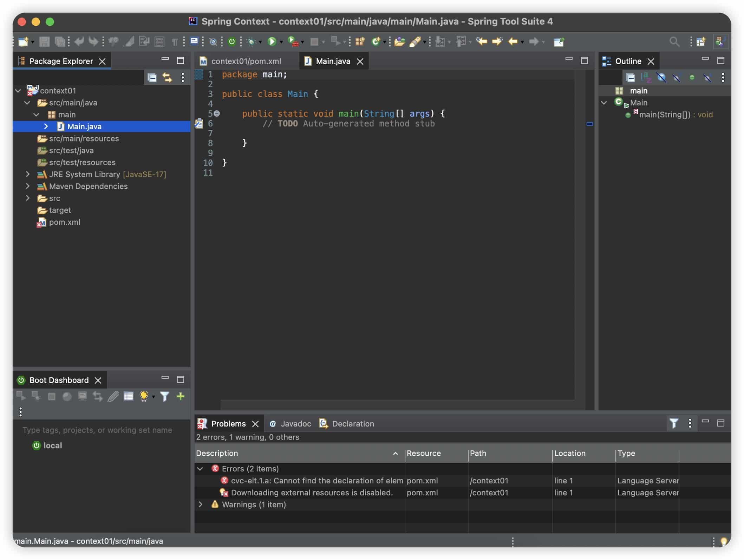Click the Open Type folder icon
Viewport: 744px width, 560px height.
(x=399, y=42)
